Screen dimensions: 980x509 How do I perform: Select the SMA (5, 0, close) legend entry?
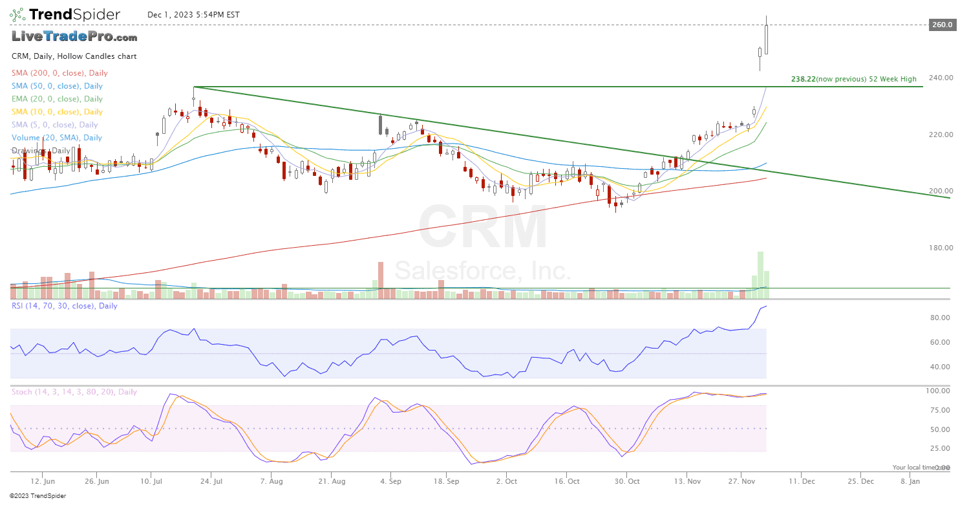coord(55,125)
